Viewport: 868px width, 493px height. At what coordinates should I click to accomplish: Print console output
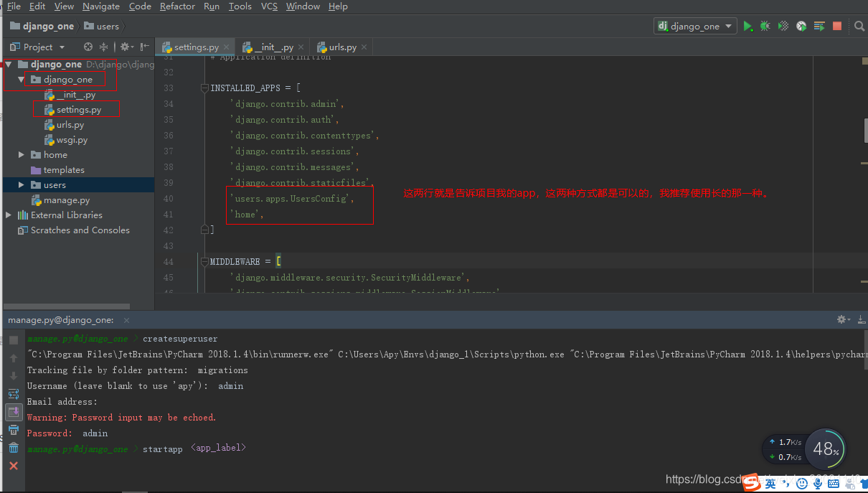tap(14, 430)
